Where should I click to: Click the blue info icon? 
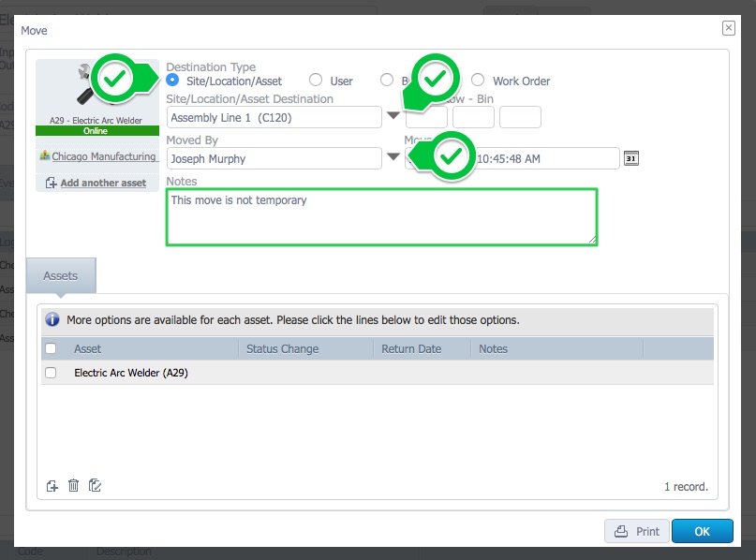click(52, 319)
